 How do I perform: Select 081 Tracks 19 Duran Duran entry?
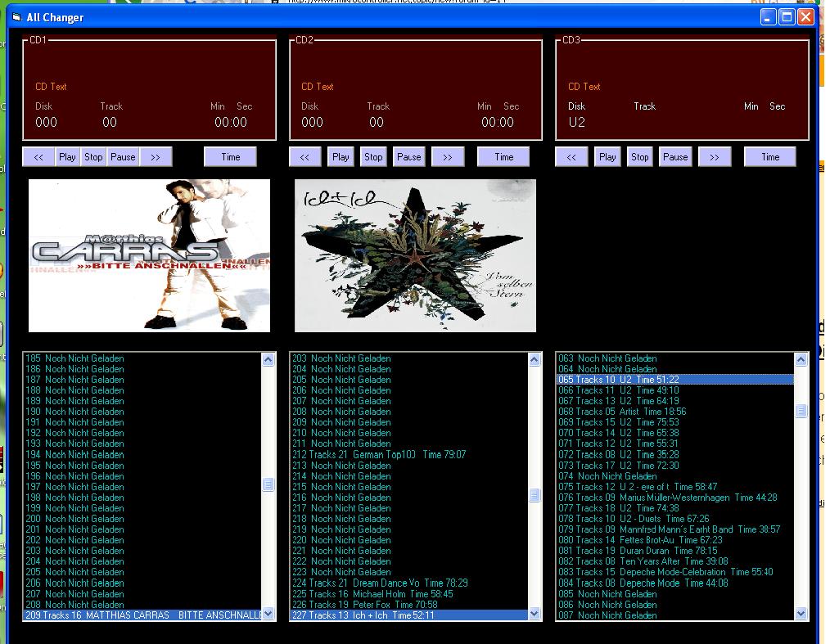675,551
